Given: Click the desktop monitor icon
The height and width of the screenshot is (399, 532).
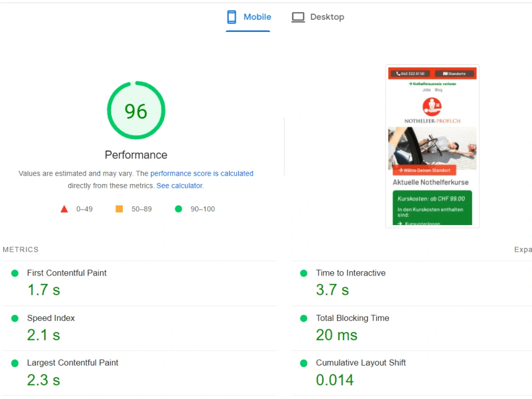Looking at the screenshot, I should (x=298, y=17).
